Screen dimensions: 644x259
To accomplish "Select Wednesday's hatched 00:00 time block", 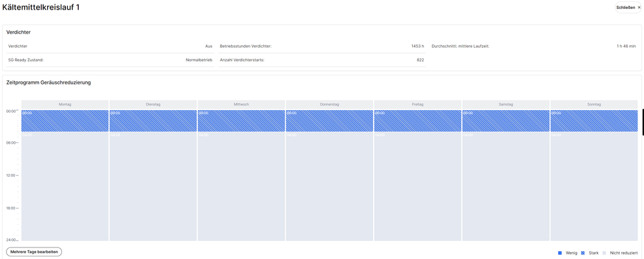I will point(241,121).
